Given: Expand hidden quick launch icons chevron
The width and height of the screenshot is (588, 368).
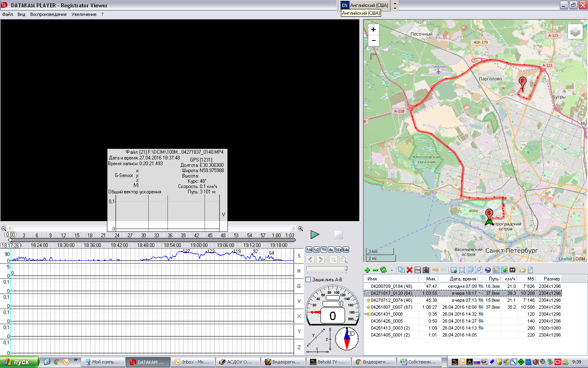Looking at the screenshot, I should (x=76, y=360).
